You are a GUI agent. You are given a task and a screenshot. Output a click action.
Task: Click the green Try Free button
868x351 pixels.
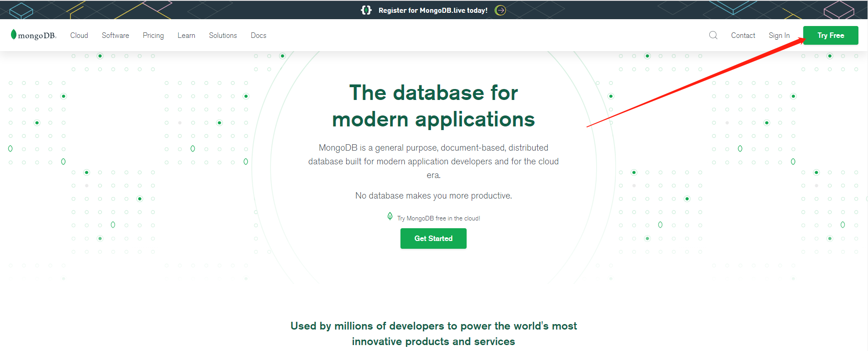click(831, 35)
